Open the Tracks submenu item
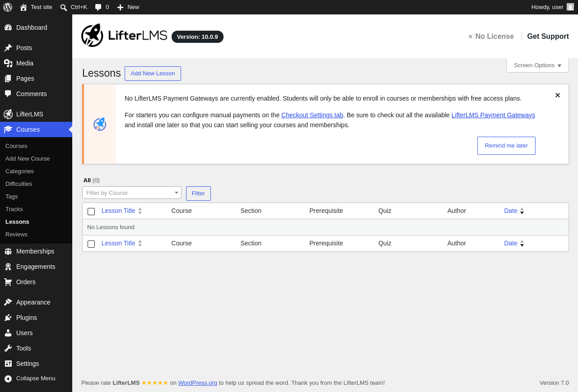This screenshot has width=578, height=392. point(14,209)
